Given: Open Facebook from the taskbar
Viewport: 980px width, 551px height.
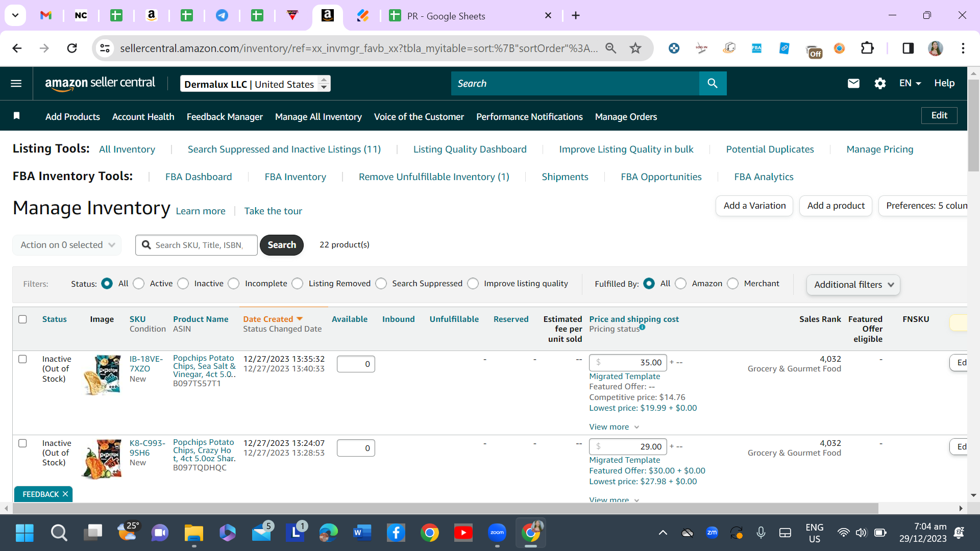Looking at the screenshot, I should coord(396,533).
